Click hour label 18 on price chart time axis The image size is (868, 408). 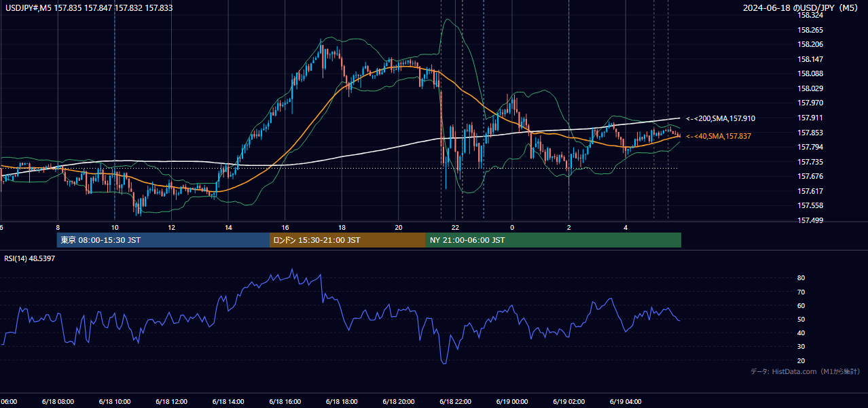pos(342,228)
